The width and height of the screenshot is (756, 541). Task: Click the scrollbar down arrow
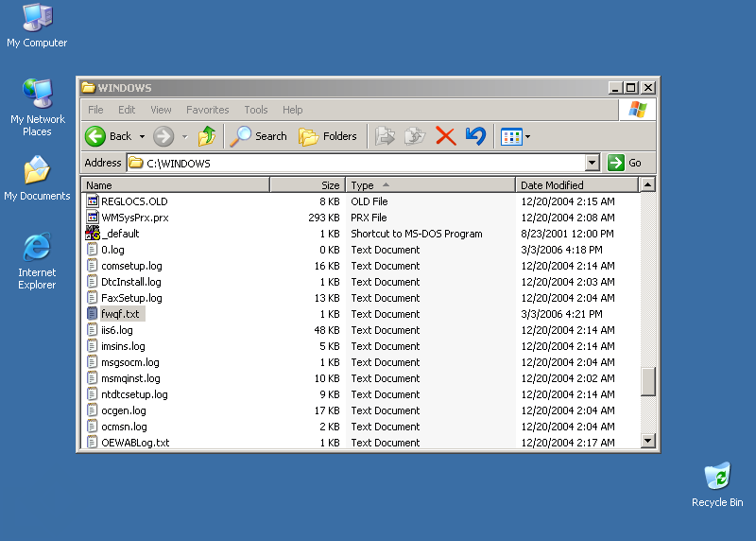(x=647, y=441)
